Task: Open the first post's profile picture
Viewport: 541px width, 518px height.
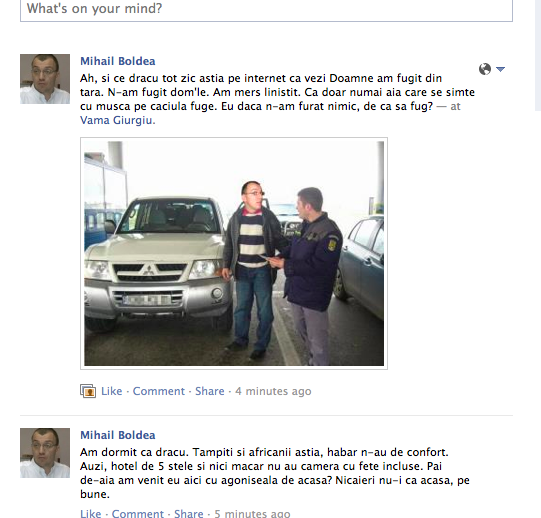Action: (x=45, y=79)
